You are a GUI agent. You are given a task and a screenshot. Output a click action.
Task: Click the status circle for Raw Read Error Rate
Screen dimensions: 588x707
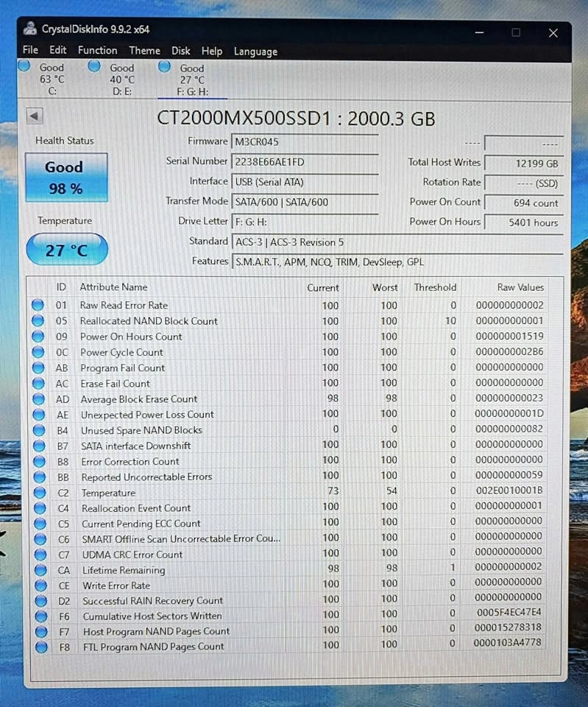38,305
